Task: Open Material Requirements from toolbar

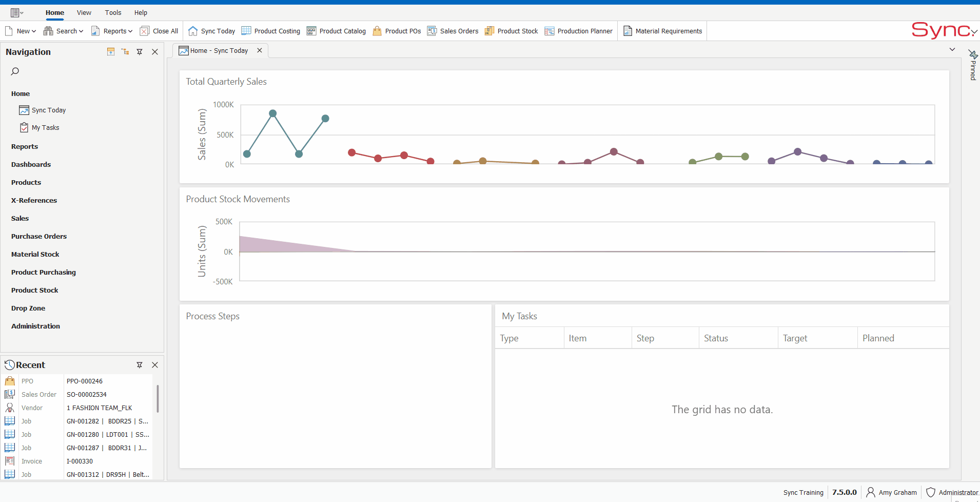Action: point(662,31)
